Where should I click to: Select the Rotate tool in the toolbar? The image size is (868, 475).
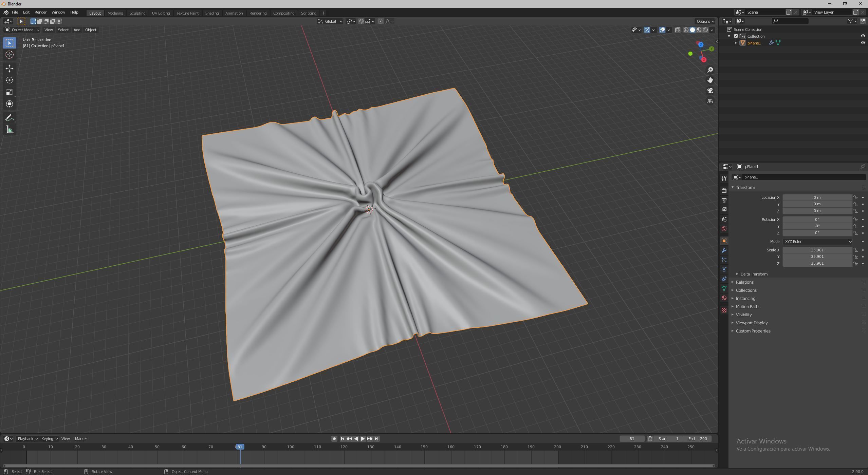10,80
